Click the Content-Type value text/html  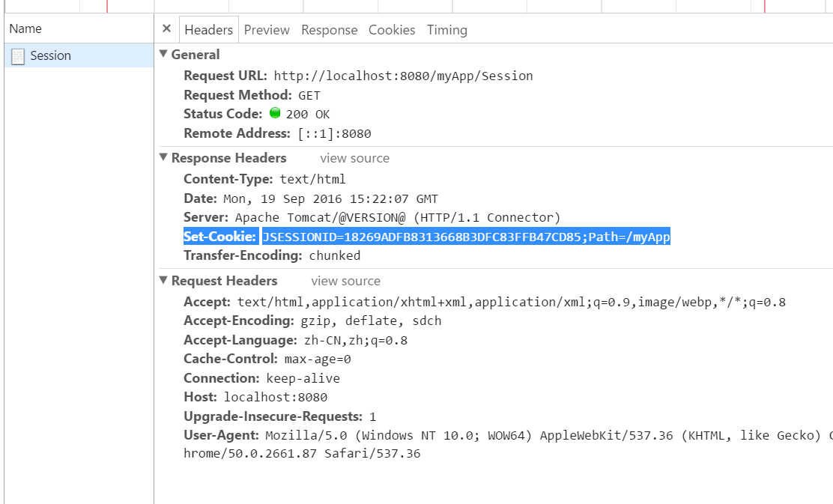click(313, 180)
